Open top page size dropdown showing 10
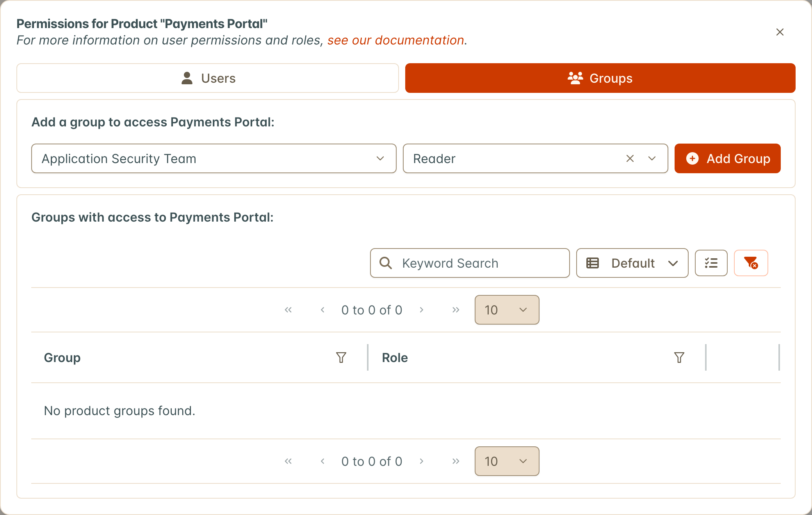The height and width of the screenshot is (515, 812). (507, 310)
